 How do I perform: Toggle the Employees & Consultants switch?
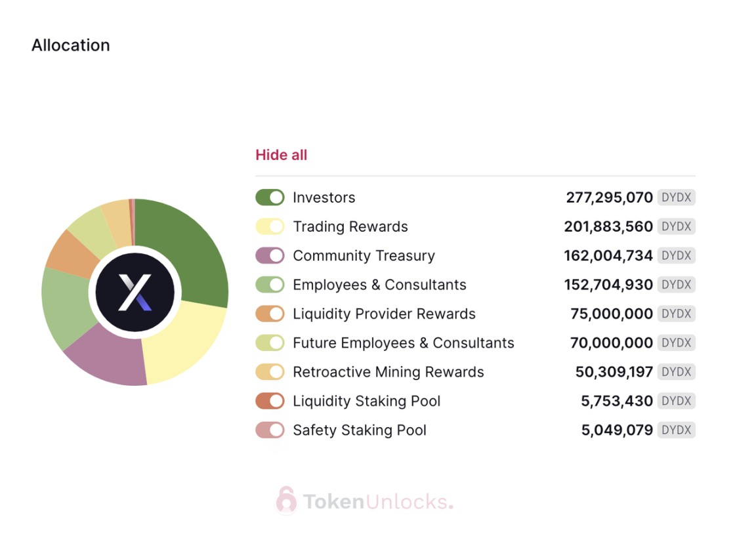tap(270, 285)
